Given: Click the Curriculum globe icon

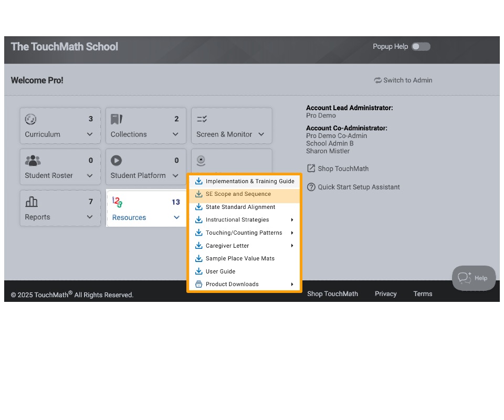Looking at the screenshot, I should tap(30, 119).
